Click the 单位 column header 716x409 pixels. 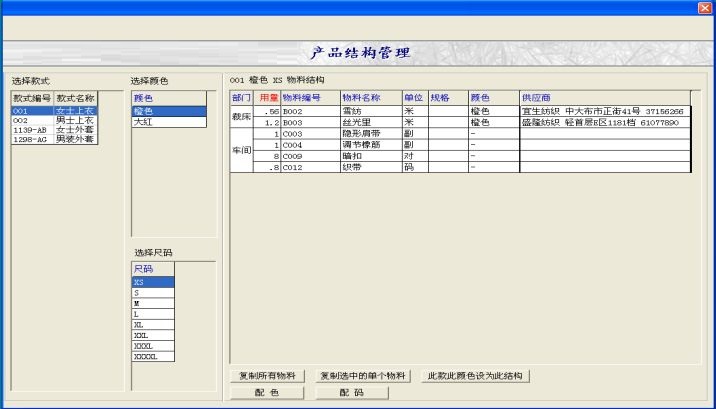[x=415, y=98]
